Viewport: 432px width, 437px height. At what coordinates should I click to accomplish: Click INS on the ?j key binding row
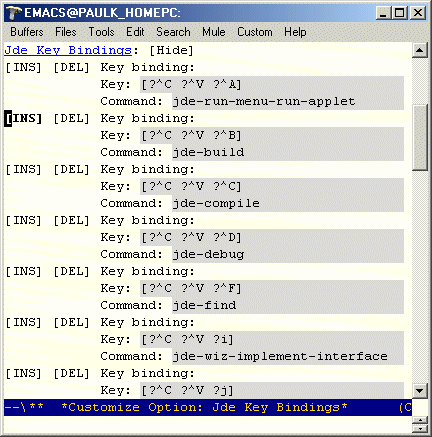tap(23, 374)
